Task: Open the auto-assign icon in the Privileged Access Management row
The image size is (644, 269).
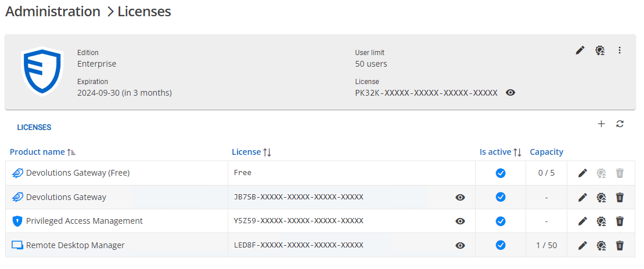Action: (601, 221)
